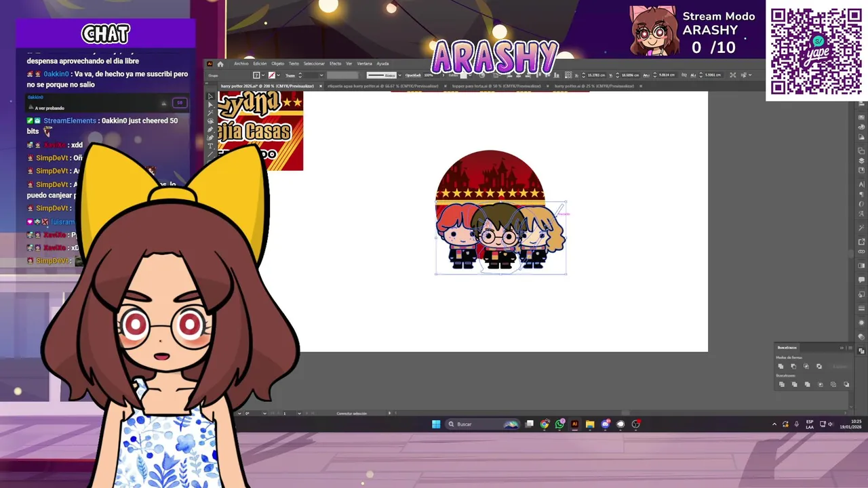Open the Layers panel dock icon
Image resolution: width=868 pixels, height=488 pixels.
(x=861, y=161)
